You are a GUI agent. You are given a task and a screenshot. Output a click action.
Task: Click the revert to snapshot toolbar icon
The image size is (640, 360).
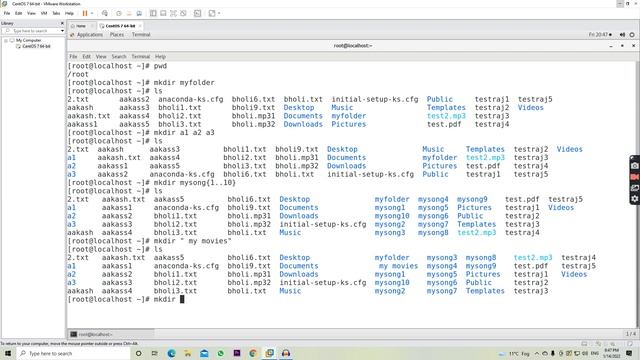pos(129,13)
